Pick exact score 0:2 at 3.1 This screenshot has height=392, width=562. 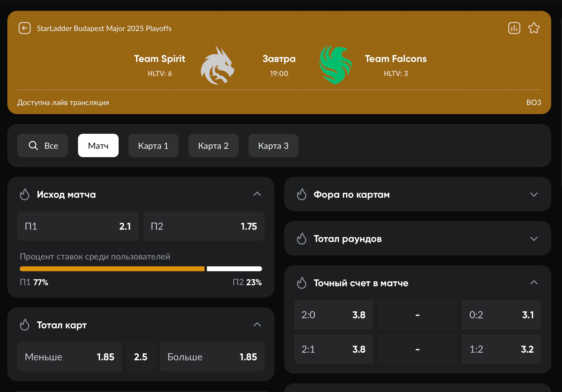[x=501, y=315]
